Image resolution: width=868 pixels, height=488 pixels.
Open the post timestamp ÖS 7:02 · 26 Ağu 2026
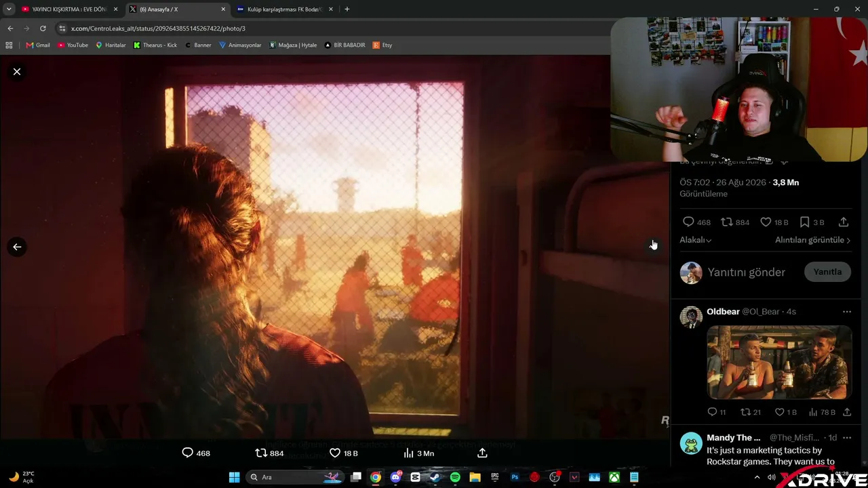click(x=723, y=182)
